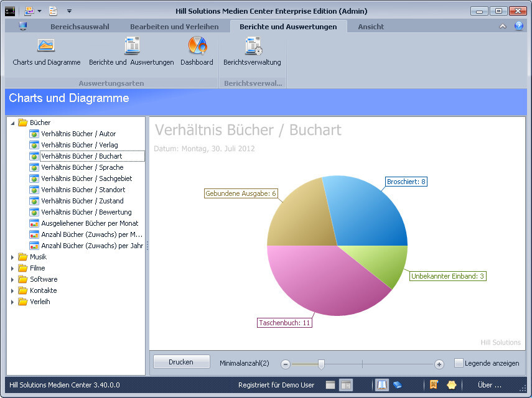Click the Verleih folder icon
The width and height of the screenshot is (532, 398).
tap(23, 302)
